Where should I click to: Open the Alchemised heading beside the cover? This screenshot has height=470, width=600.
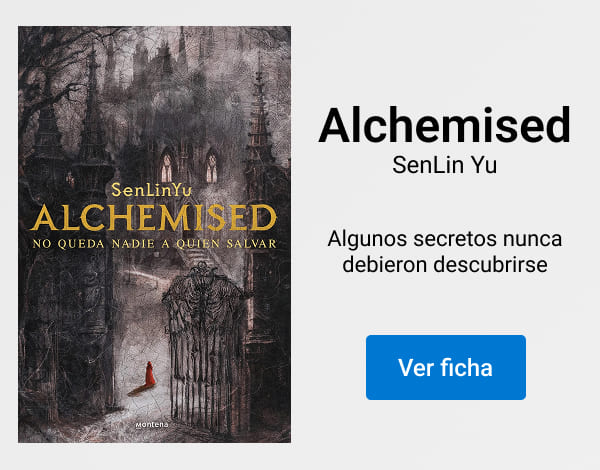coord(445,125)
